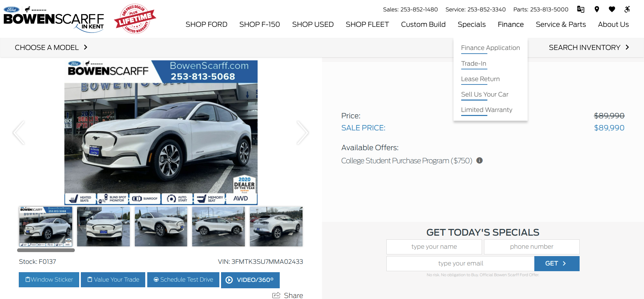
Task: Click the accessibility wheelchair icon
Action: (627, 9)
